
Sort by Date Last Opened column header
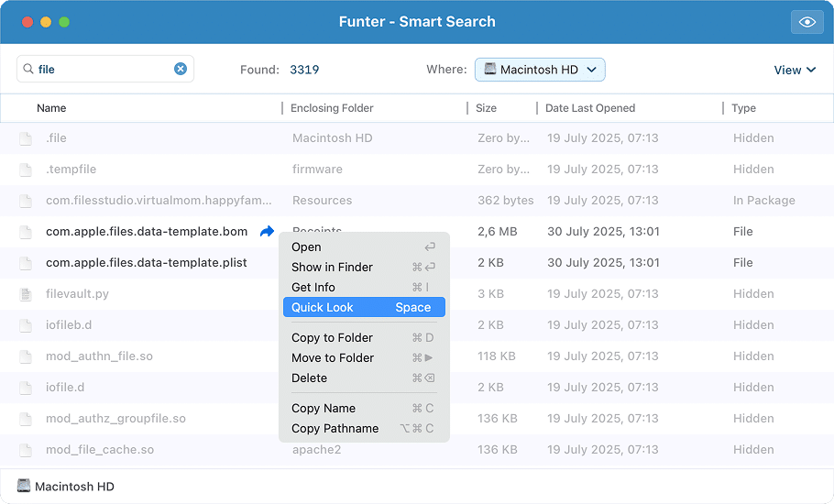coord(590,108)
